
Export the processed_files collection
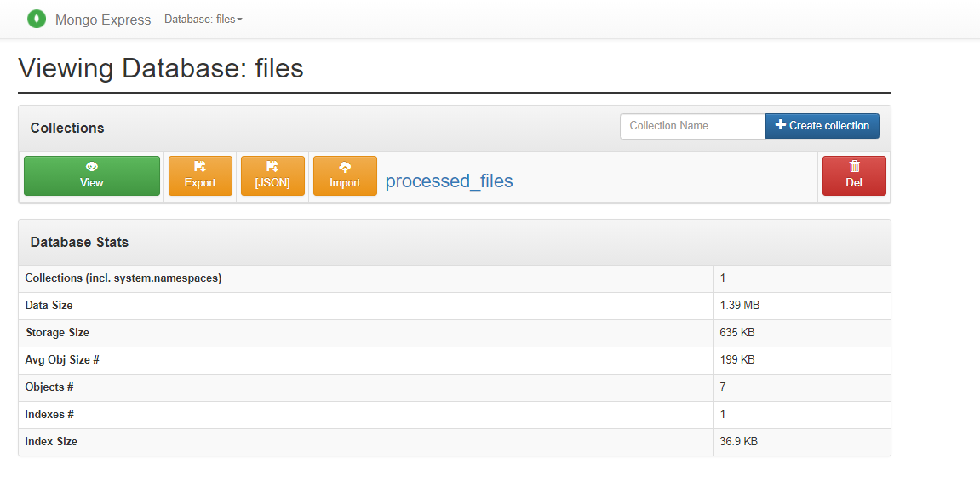point(200,175)
